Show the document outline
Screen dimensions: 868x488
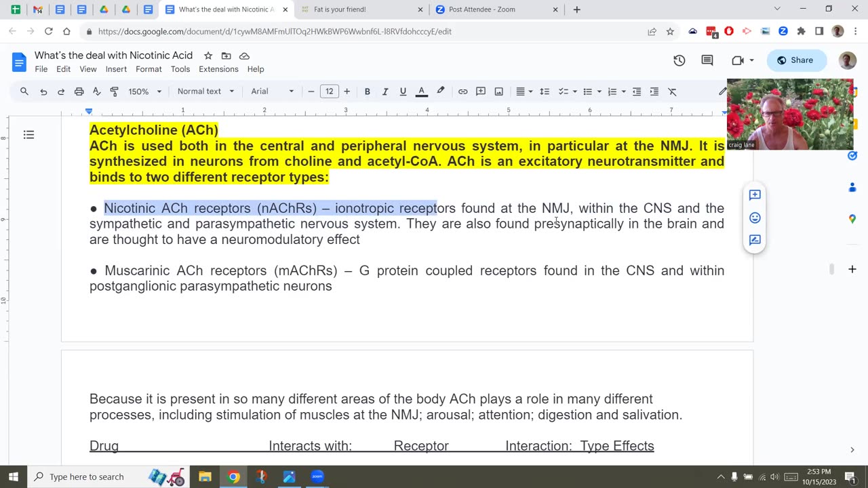(x=28, y=135)
